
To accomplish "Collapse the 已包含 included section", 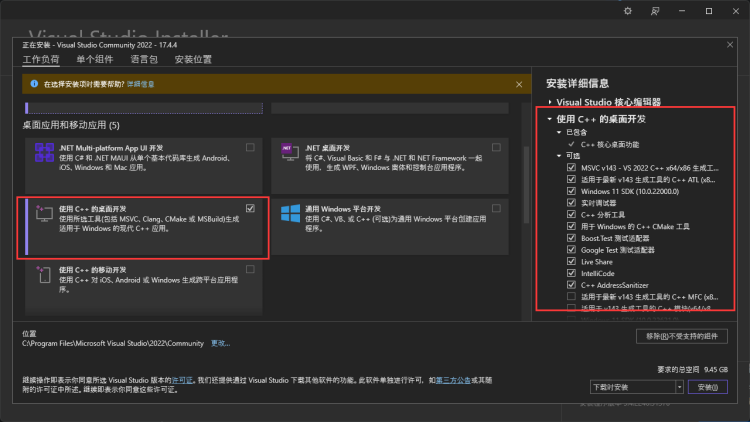I will click(x=559, y=132).
